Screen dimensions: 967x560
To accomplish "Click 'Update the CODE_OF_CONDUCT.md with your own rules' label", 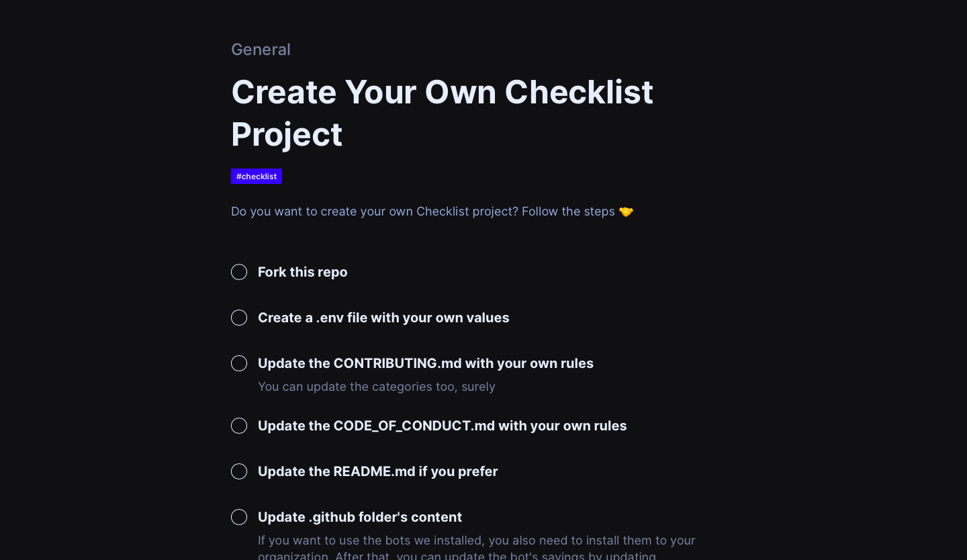I will pos(442,426).
